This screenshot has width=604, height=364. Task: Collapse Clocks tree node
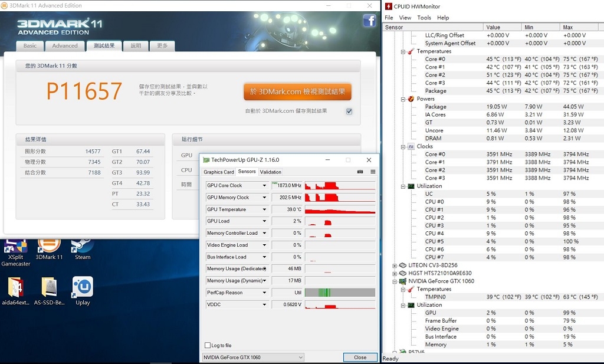pyautogui.click(x=403, y=147)
